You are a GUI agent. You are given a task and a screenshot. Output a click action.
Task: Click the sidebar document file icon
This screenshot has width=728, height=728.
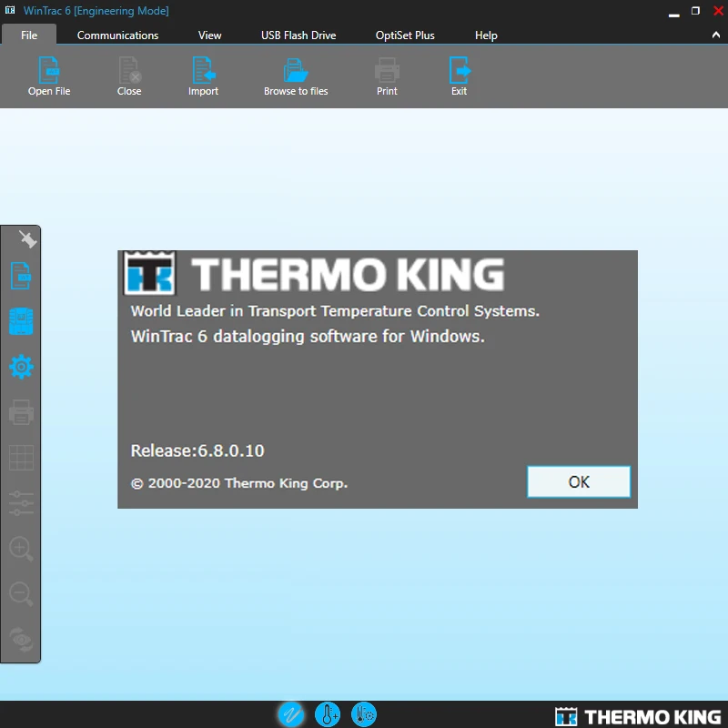point(21,276)
